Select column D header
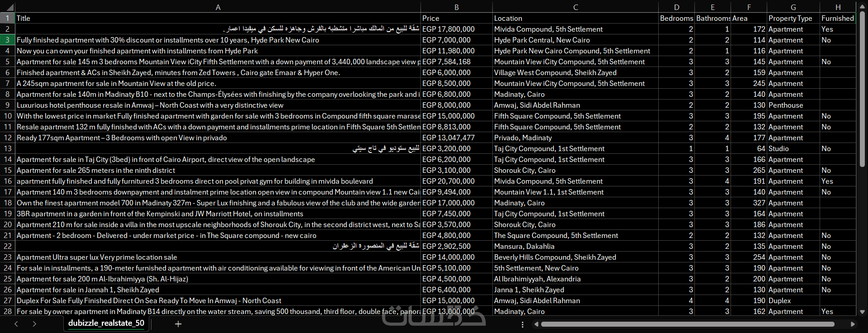868x333 pixels. 676,7
